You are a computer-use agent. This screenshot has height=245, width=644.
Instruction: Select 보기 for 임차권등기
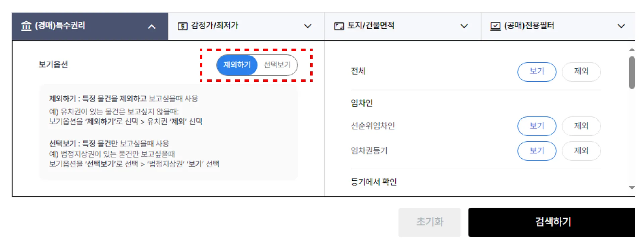coord(537,151)
